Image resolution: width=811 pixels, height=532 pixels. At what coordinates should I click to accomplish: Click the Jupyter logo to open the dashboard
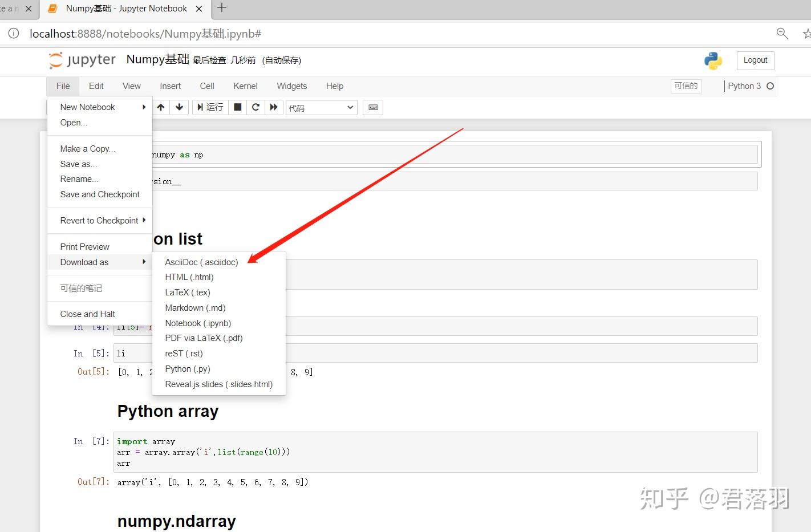(82, 59)
